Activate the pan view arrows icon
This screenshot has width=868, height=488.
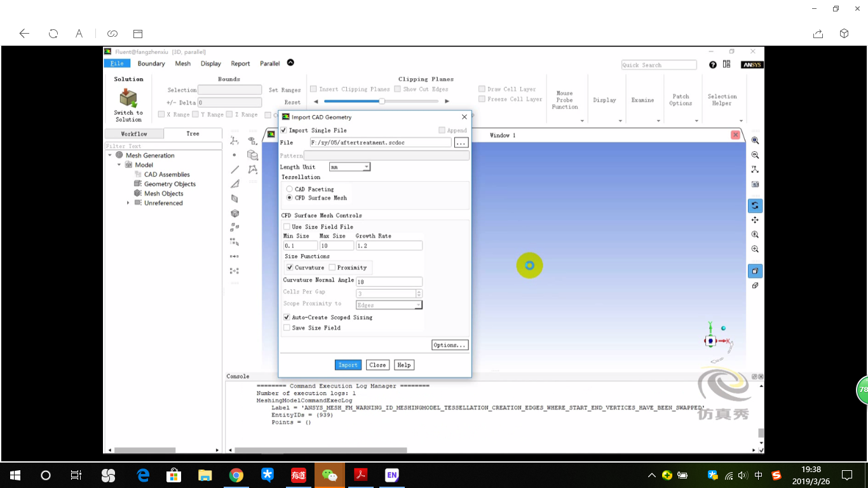click(755, 220)
